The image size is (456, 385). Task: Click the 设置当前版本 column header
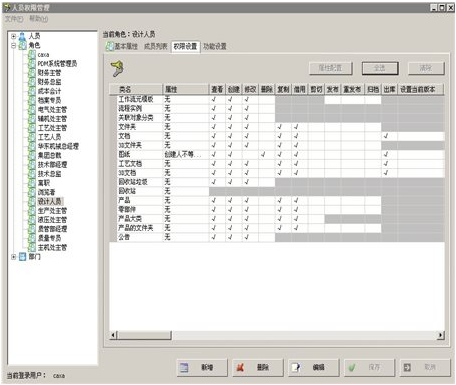coord(421,89)
